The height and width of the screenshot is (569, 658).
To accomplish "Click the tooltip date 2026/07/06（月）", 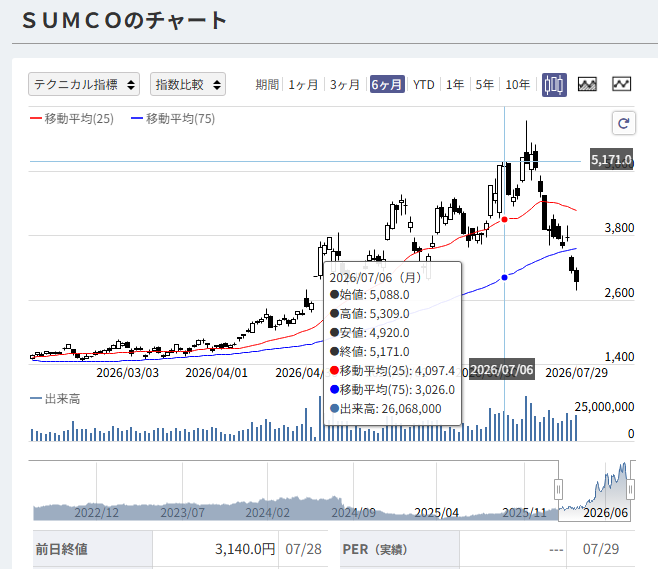I will coord(376,278).
